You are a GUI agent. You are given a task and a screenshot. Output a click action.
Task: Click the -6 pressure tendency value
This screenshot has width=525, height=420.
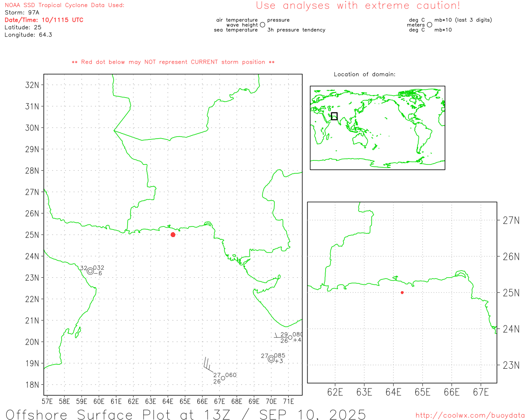(98, 273)
